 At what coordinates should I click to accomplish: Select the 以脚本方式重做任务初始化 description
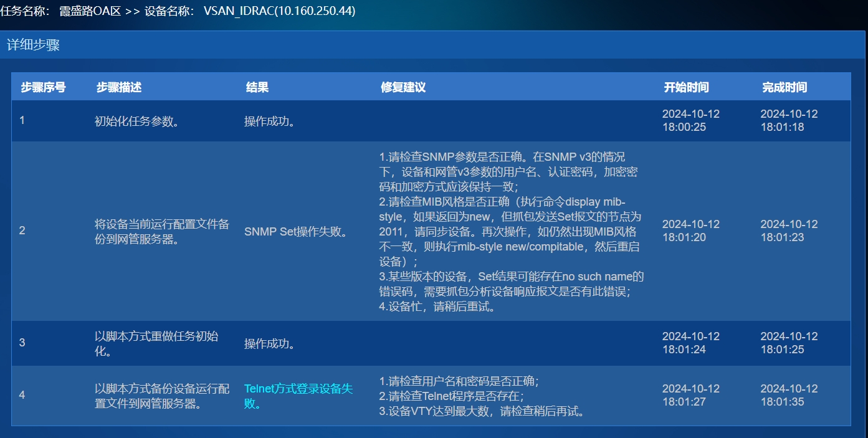(157, 343)
